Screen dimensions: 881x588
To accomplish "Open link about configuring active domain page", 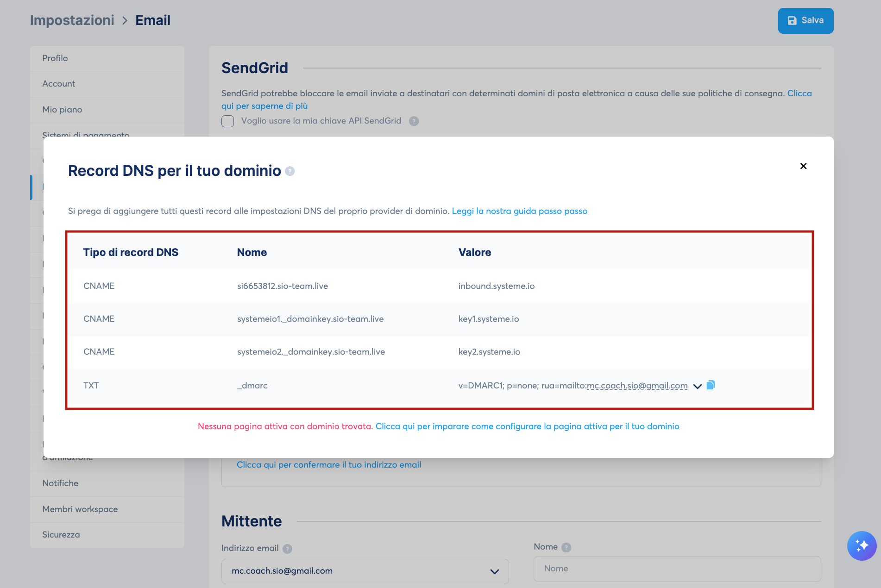I will 527,426.
